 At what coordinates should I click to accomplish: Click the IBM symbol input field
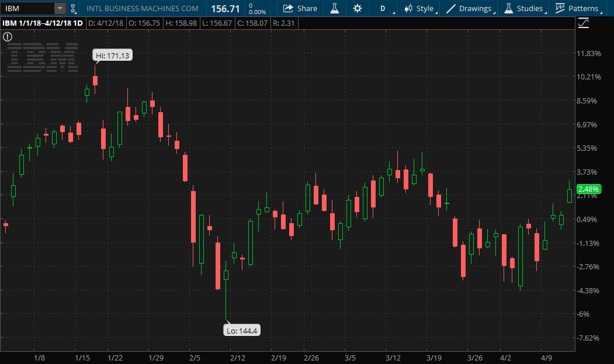(x=27, y=8)
